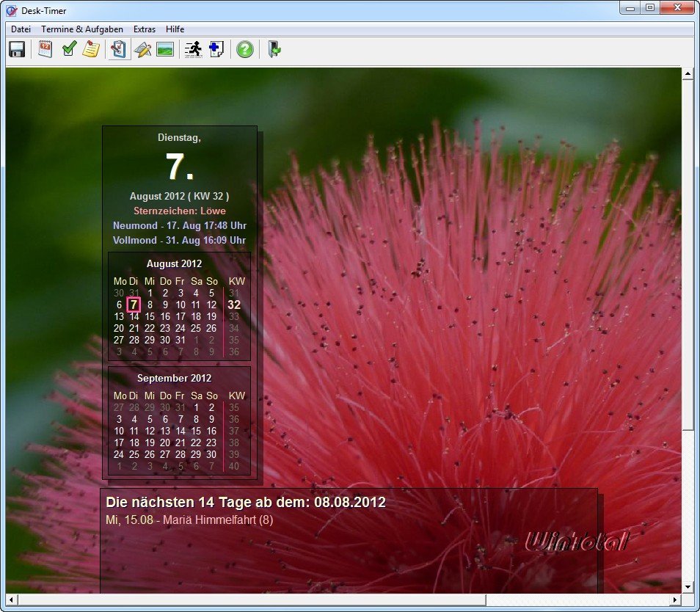This screenshot has height=612, width=700.
Task: Open the Termine & Aufgaben menu
Action: point(82,29)
